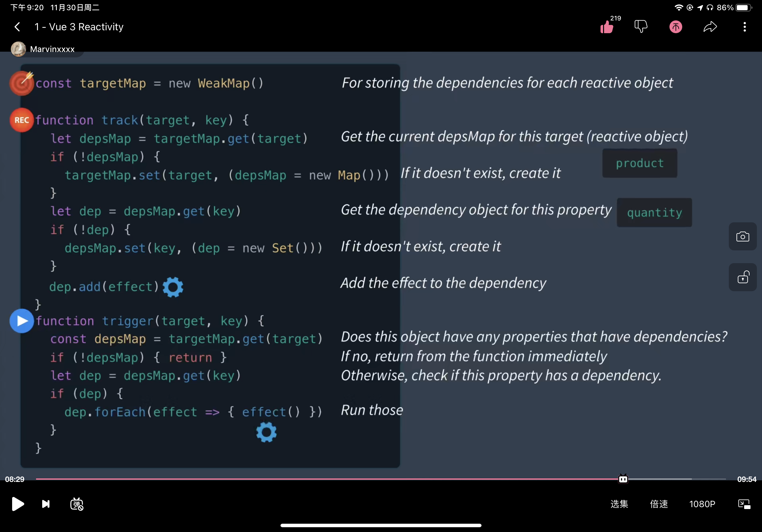Take a screenshot with the camera icon
Viewport: 762px width, 532px height.
743,236
